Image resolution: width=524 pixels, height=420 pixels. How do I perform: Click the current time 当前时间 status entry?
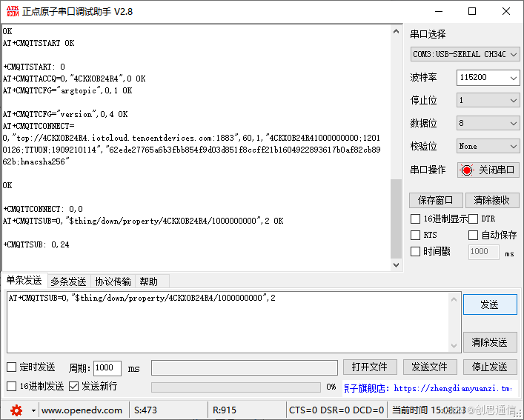point(428,410)
